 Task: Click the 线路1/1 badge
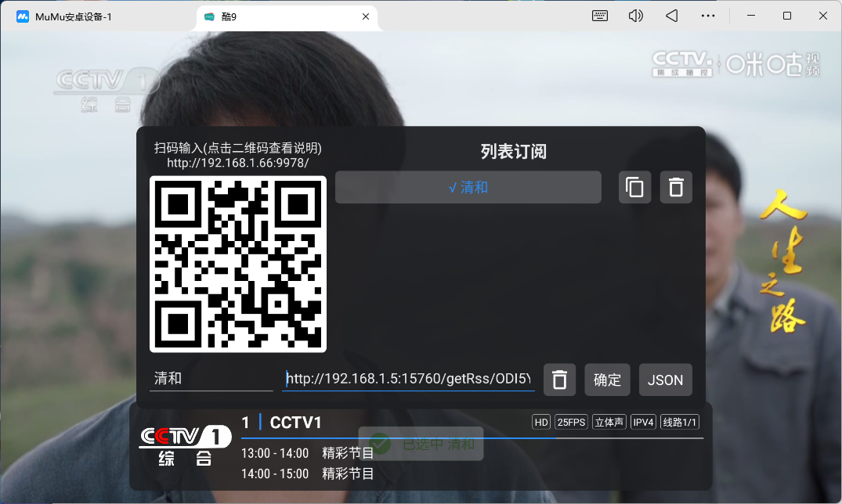click(680, 423)
